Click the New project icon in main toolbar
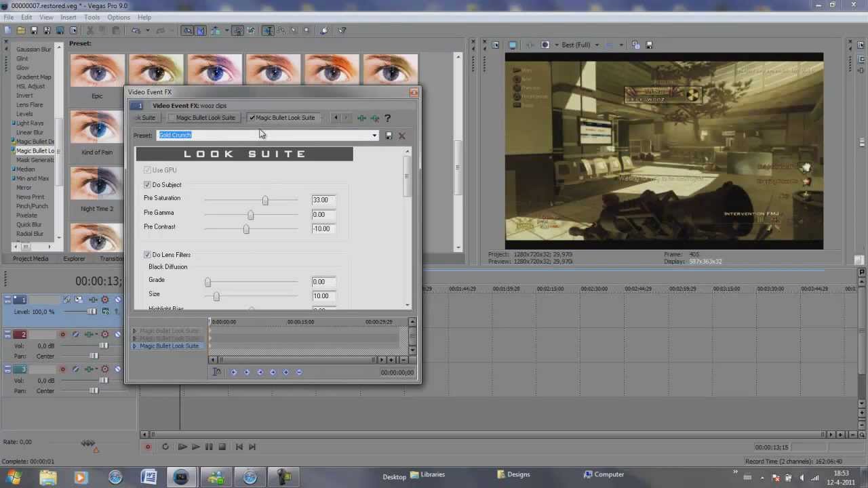This screenshot has height=488, width=868. [7, 30]
